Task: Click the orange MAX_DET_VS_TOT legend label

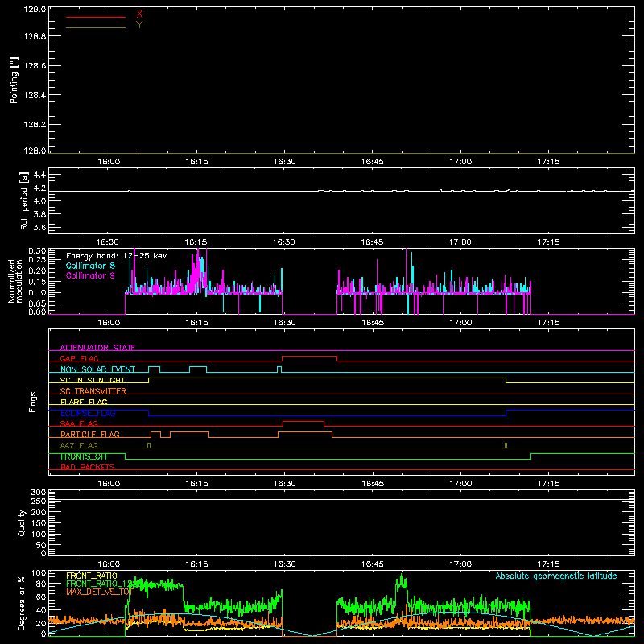Action: click(x=99, y=592)
